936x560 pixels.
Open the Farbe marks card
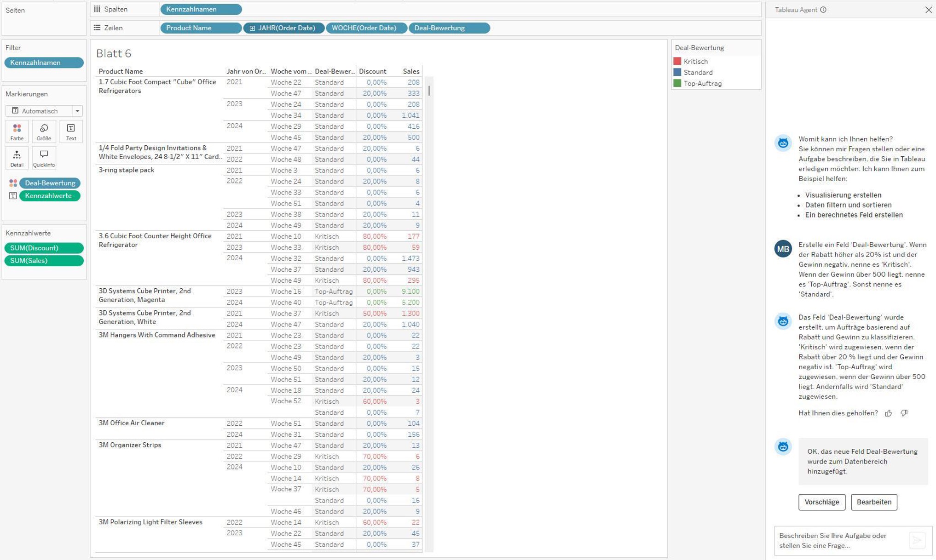[x=17, y=131]
